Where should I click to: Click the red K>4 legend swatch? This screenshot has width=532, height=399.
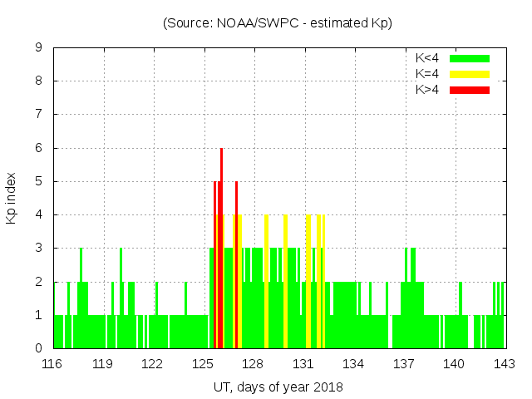470,89
